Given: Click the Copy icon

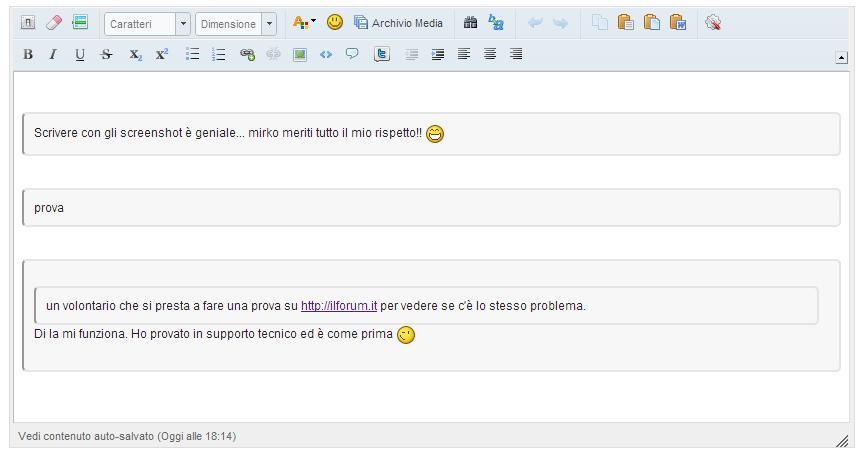Looking at the screenshot, I should (600, 23).
